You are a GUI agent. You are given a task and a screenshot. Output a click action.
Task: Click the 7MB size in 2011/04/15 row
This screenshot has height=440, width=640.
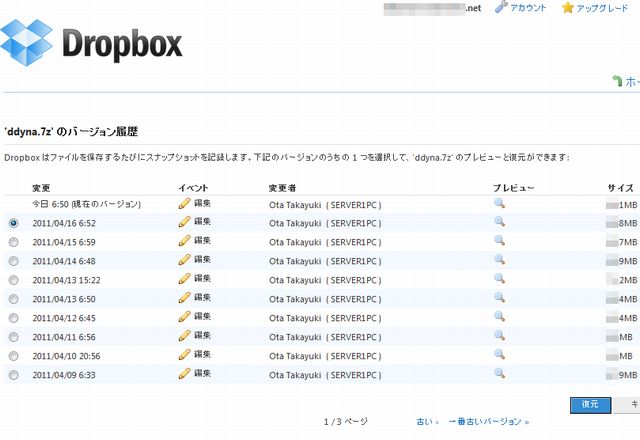(622, 242)
